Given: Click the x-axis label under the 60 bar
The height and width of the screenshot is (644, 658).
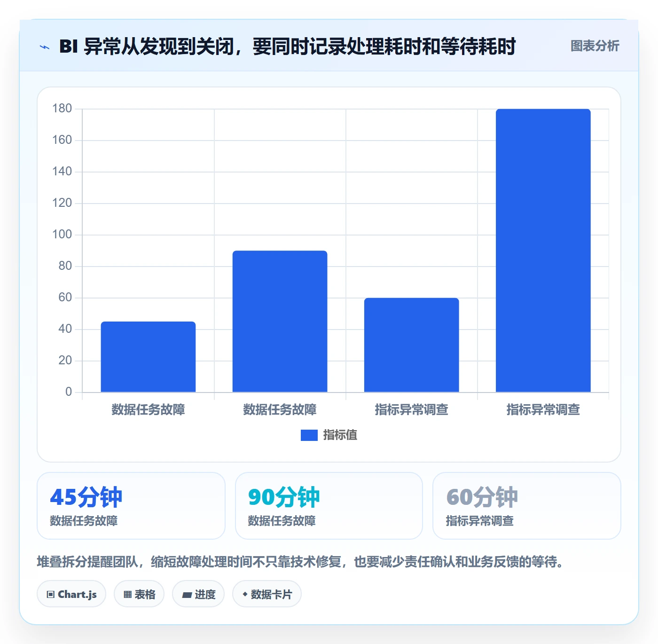Looking at the screenshot, I should pyautogui.click(x=411, y=410).
